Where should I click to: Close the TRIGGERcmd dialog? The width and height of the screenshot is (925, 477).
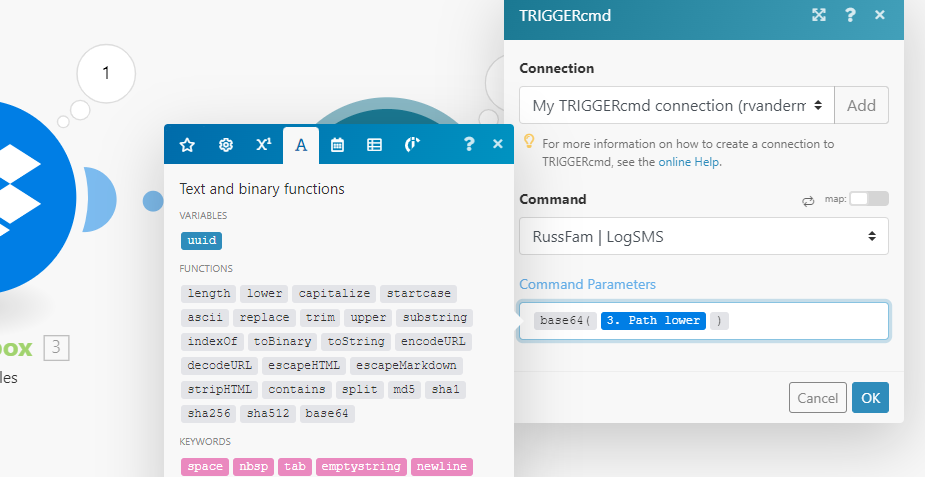[x=880, y=15]
